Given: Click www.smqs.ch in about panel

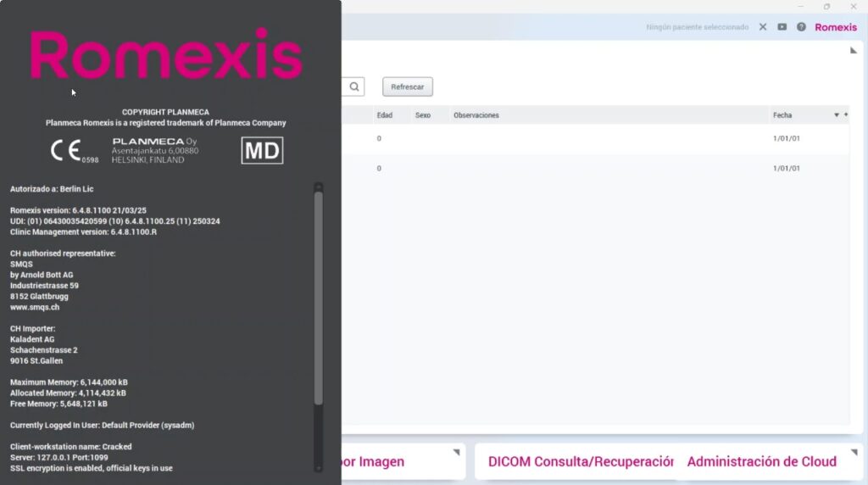Looking at the screenshot, I should point(34,307).
